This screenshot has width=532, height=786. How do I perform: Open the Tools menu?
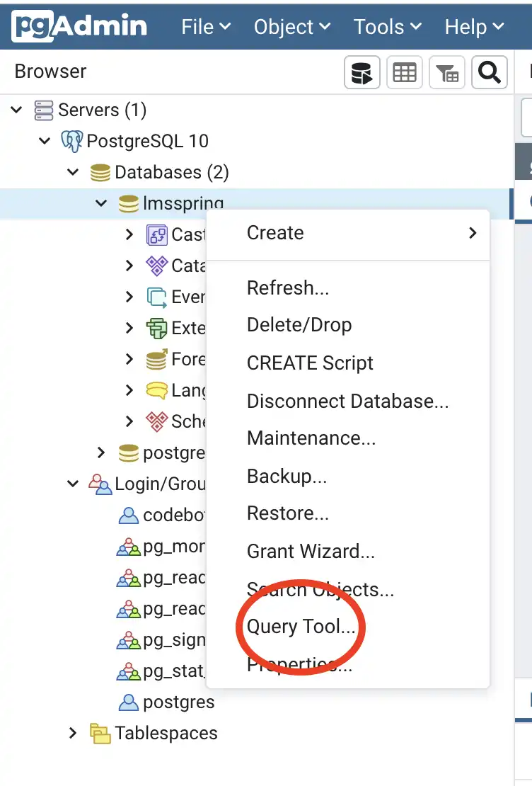click(x=387, y=27)
